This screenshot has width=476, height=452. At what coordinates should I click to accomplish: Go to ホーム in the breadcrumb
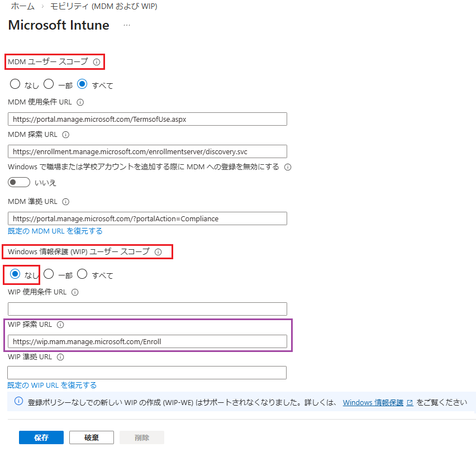coord(22,7)
